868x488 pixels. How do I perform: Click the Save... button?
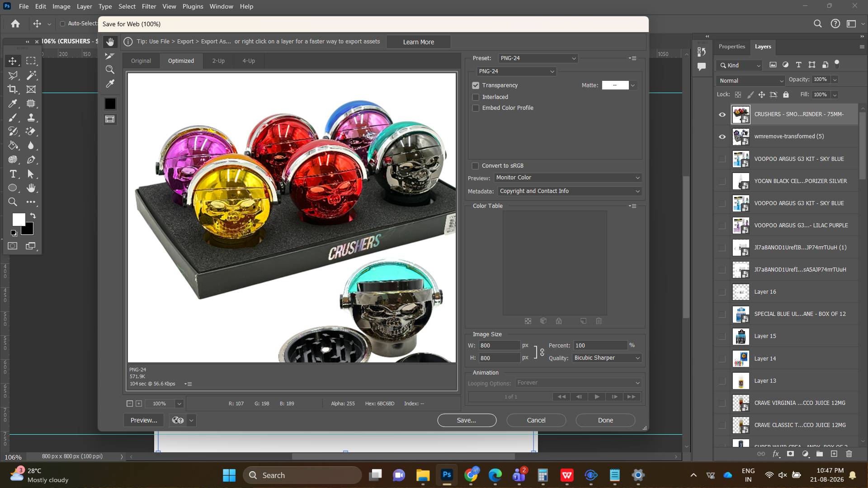point(467,420)
